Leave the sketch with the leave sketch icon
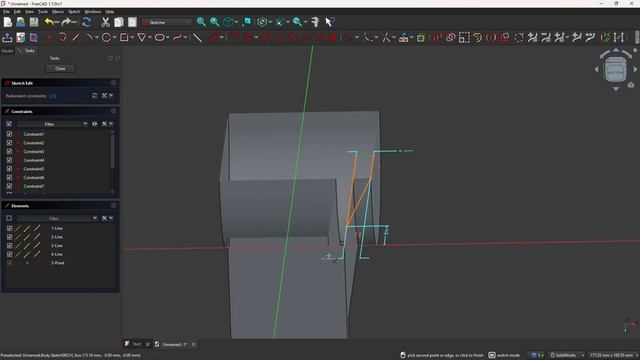This screenshot has height=360, width=640. (x=7, y=38)
